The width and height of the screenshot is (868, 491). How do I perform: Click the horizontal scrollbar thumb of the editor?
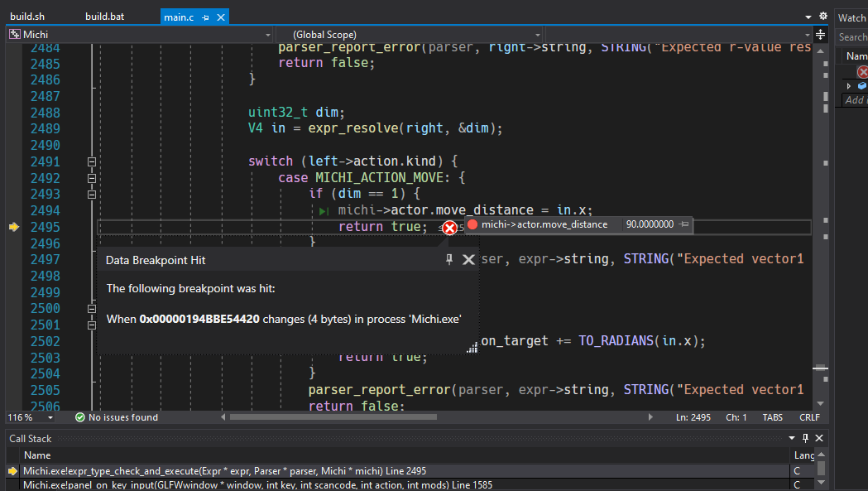(333, 416)
